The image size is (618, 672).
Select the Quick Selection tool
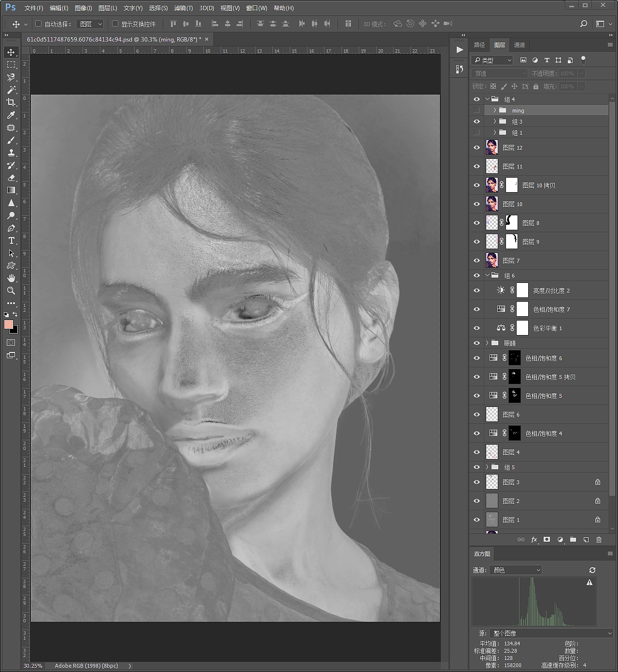pyautogui.click(x=11, y=77)
